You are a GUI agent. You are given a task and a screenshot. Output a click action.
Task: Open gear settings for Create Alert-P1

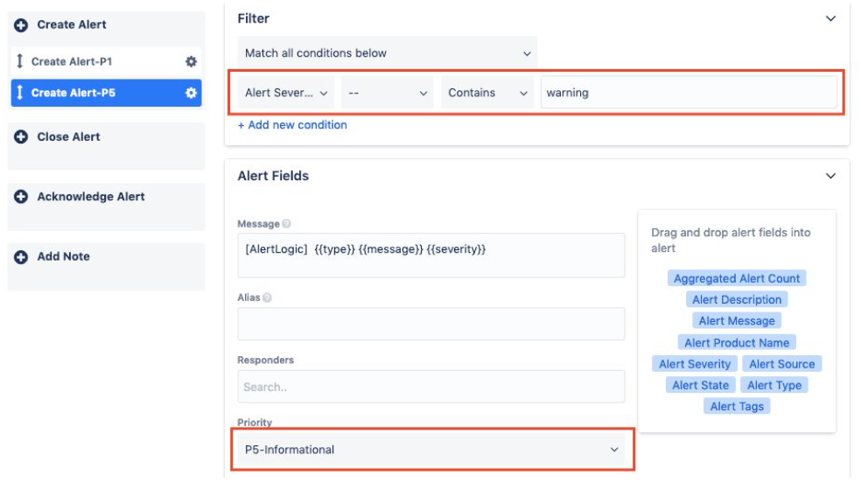(191, 61)
